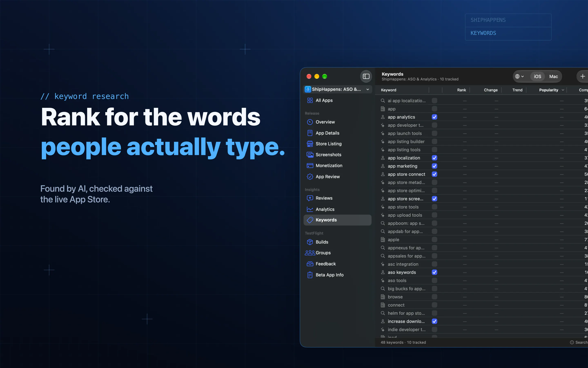Viewport: 588px width, 368px height.
Task: Uncheck the aso keywords checkbox
Action: pos(434,272)
